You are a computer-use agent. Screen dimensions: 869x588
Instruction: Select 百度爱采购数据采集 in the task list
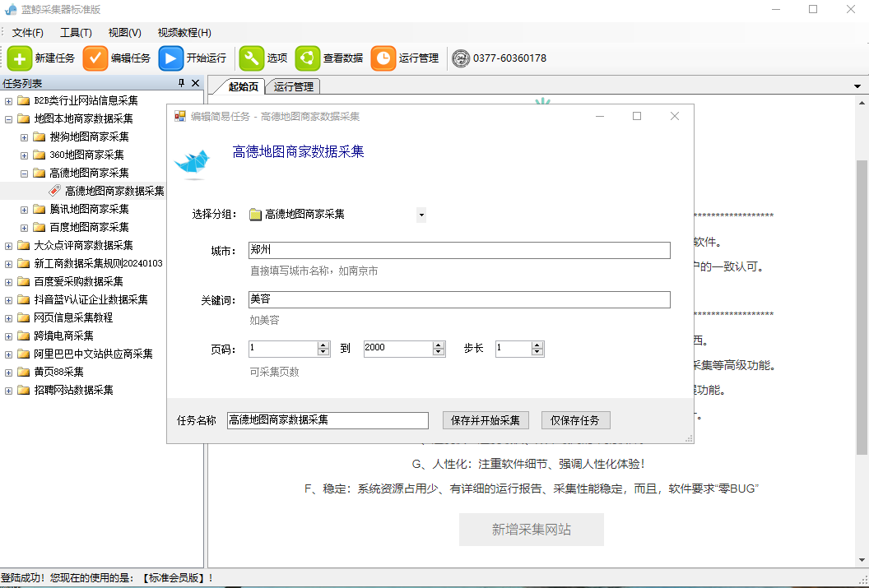(79, 282)
